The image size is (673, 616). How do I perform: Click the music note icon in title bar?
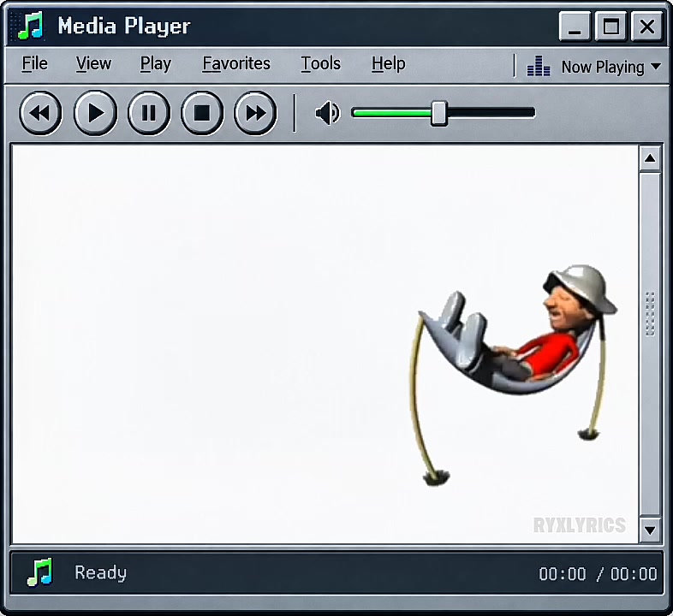(31, 27)
